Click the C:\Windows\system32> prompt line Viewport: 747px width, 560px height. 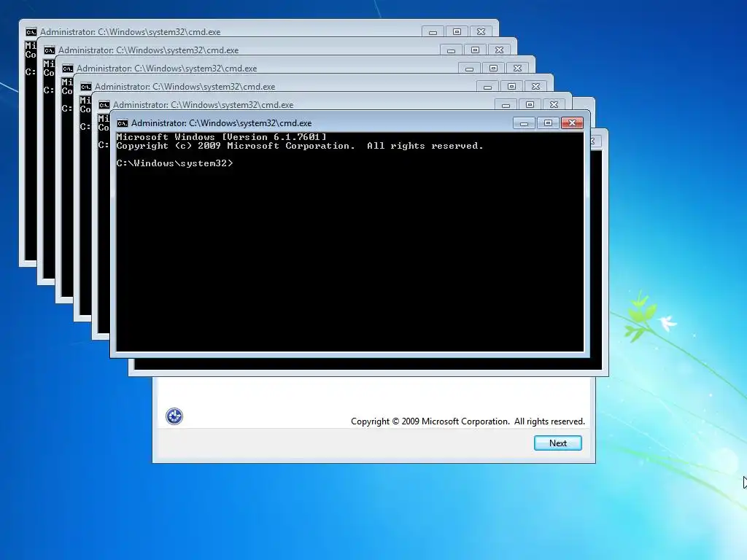click(174, 163)
